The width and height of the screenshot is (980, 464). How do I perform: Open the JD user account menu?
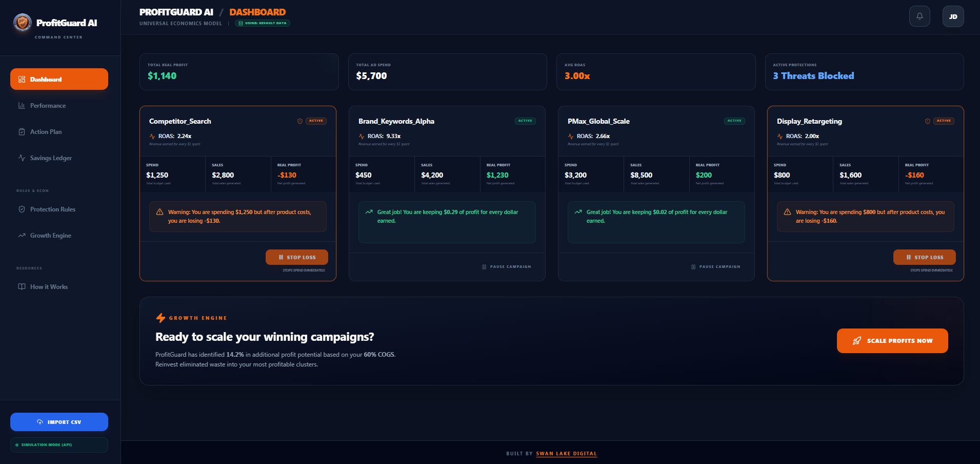pyautogui.click(x=953, y=16)
